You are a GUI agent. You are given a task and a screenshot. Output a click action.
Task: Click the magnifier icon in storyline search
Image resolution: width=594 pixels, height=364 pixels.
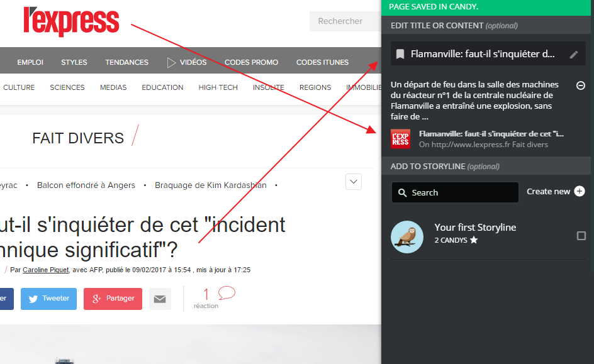coord(402,193)
